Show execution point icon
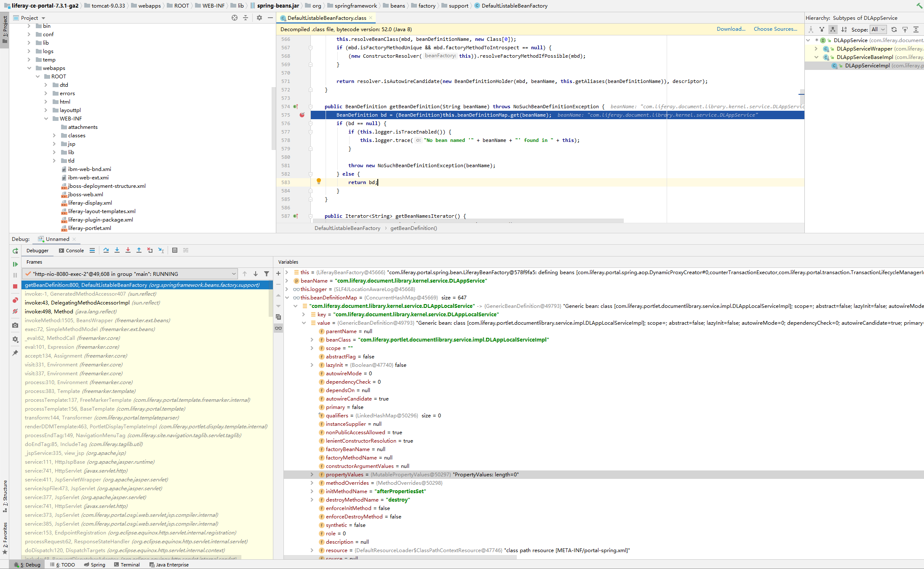 tap(92, 250)
